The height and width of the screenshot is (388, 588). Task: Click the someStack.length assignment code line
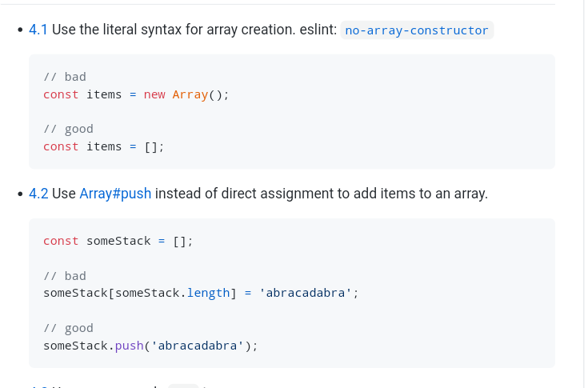[201, 293]
